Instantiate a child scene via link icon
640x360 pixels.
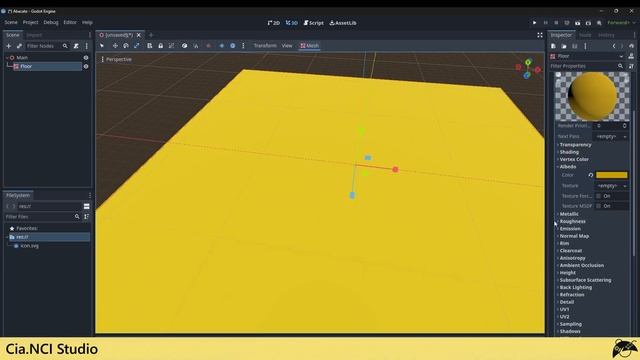point(19,46)
